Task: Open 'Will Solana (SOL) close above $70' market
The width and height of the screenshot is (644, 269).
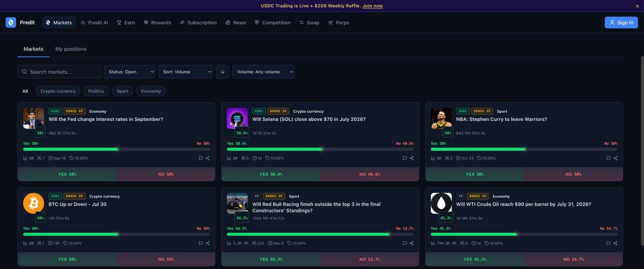Action: (309, 119)
